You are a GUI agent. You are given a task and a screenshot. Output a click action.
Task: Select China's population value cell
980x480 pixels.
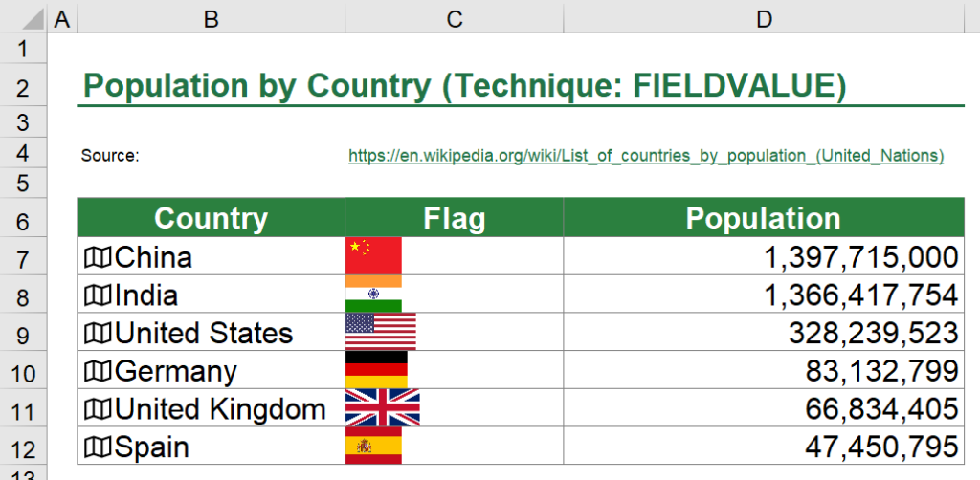pyautogui.click(x=763, y=257)
